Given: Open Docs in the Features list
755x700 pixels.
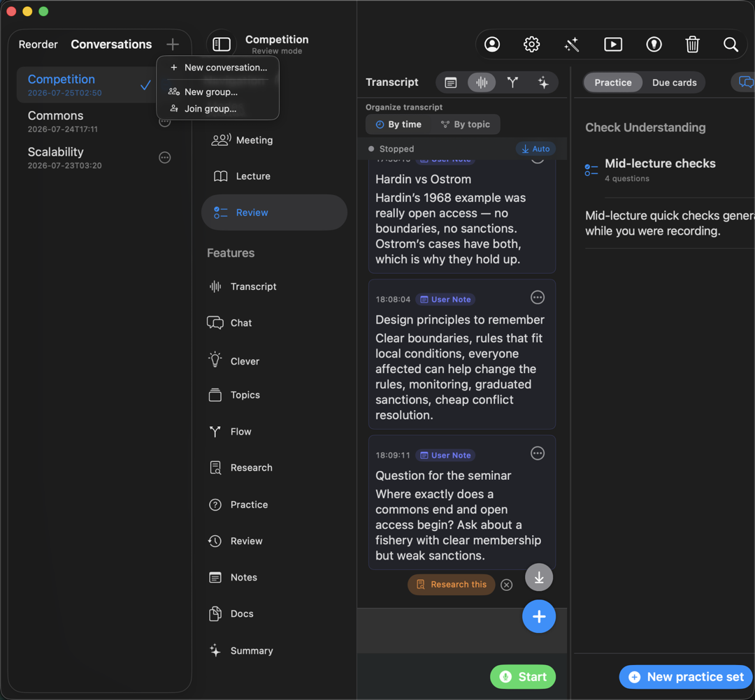Looking at the screenshot, I should click(231, 614).
